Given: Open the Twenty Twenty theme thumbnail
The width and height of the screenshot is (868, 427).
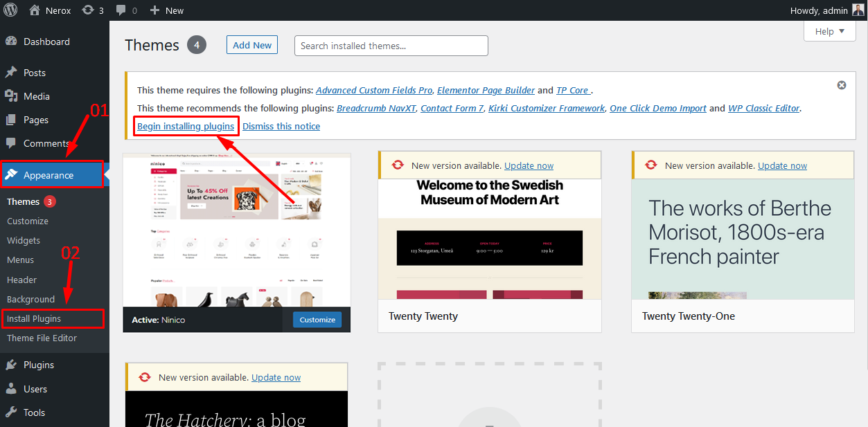Looking at the screenshot, I should click(x=490, y=239).
